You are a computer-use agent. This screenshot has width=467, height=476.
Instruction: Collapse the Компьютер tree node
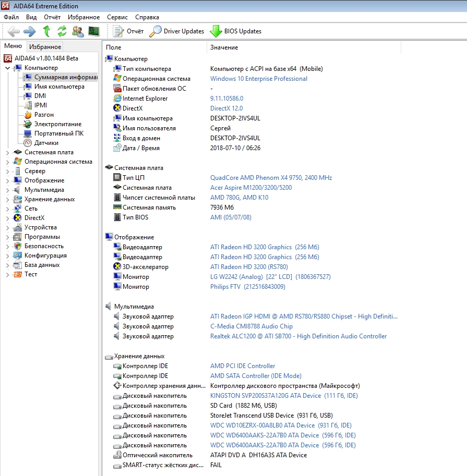click(8, 68)
